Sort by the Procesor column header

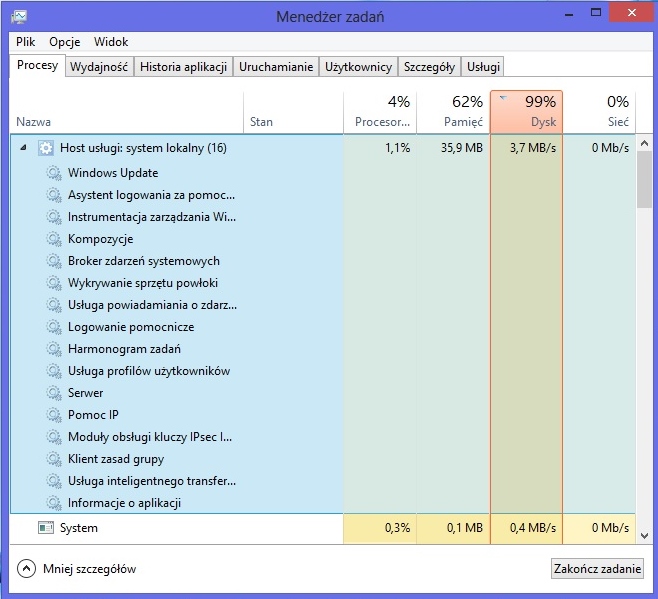point(380,112)
